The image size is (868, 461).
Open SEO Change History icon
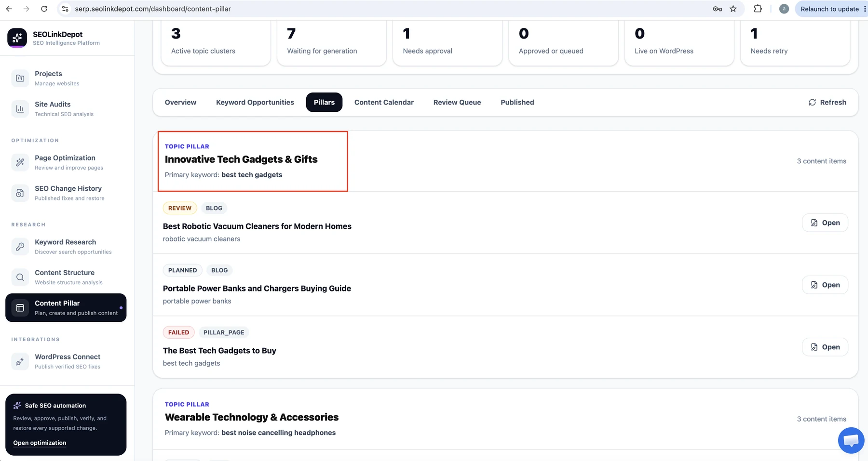point(20,193)
